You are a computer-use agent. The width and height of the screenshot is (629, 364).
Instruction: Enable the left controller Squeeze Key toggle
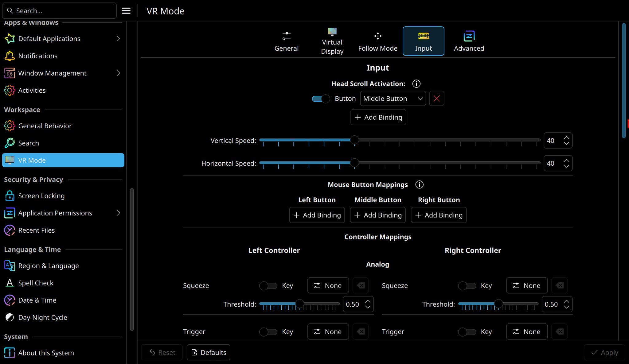pyautogui.click(x=268, y=286)
